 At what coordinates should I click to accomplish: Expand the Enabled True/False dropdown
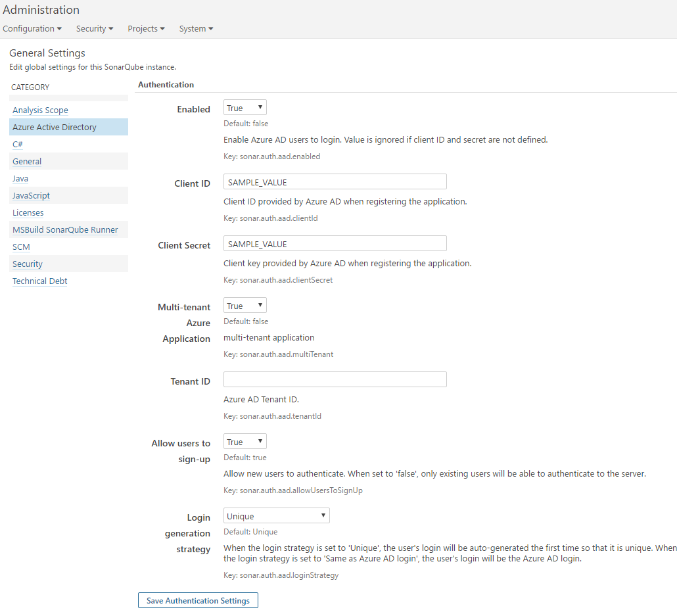[245, 108]
